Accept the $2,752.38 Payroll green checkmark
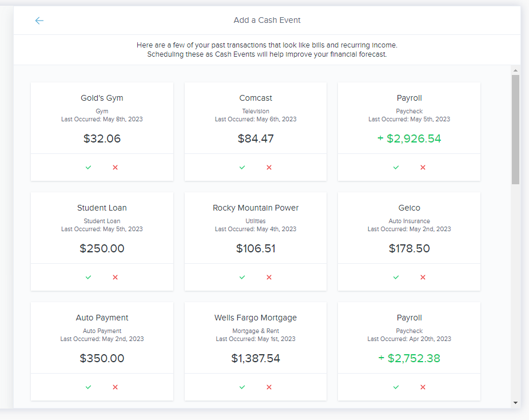The height and width of the screenshot is (420, 529). (x=396, y=387)
